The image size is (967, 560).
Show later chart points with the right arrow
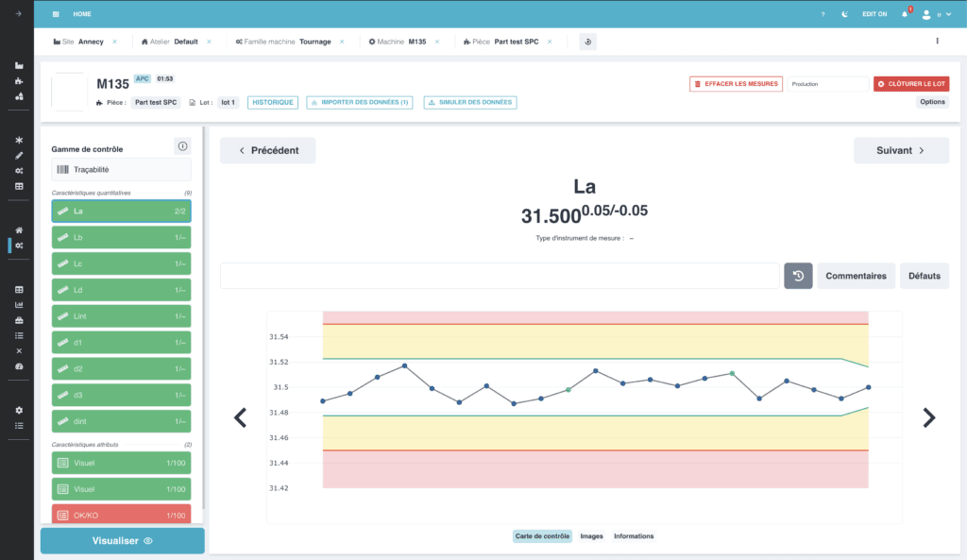pyautogui.click(x=929, y=417)
